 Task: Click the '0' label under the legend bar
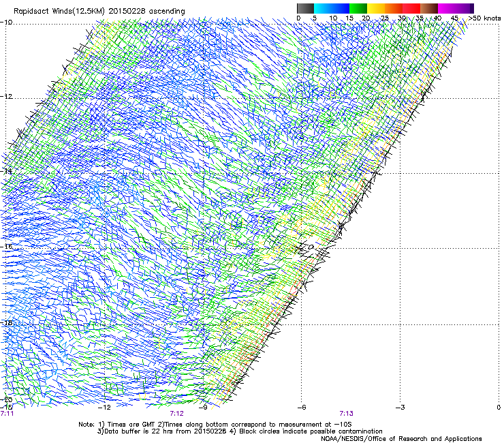point(298,18)
